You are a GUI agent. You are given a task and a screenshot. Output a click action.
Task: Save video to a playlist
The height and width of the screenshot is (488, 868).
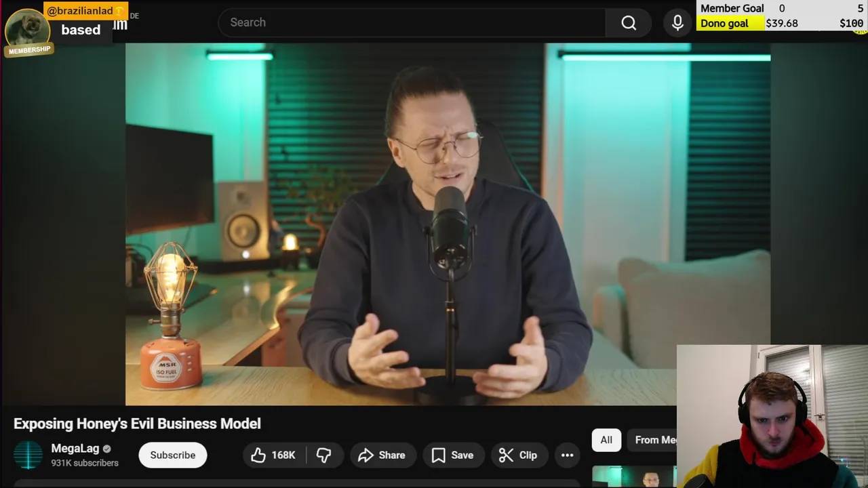[x=453, y=455]
